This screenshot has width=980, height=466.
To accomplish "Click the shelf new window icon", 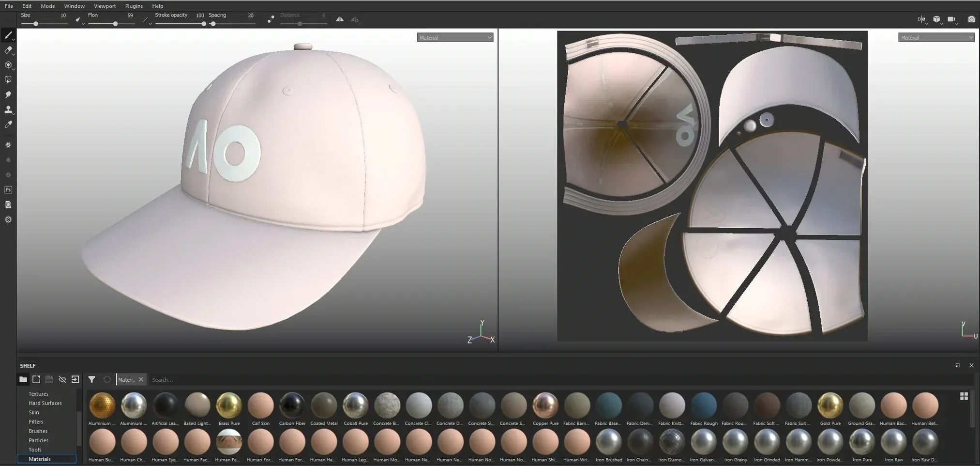I will pyautogui.click(x=36, y=379).
